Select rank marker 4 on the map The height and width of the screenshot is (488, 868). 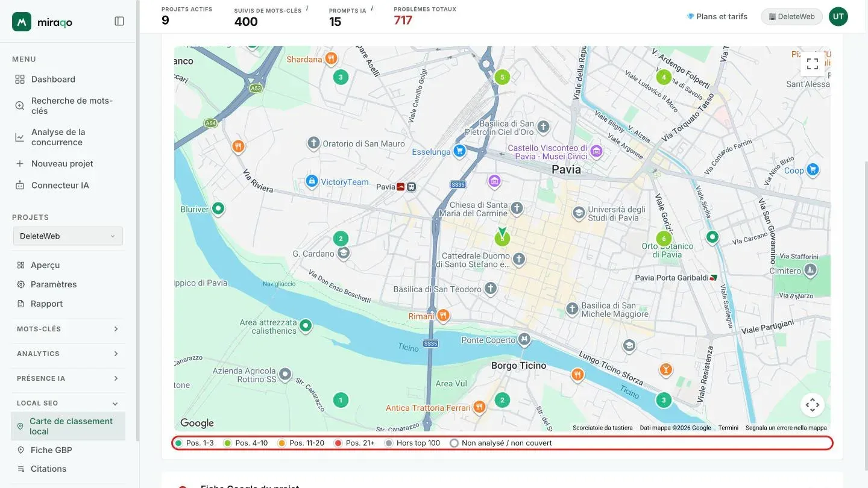664,77
